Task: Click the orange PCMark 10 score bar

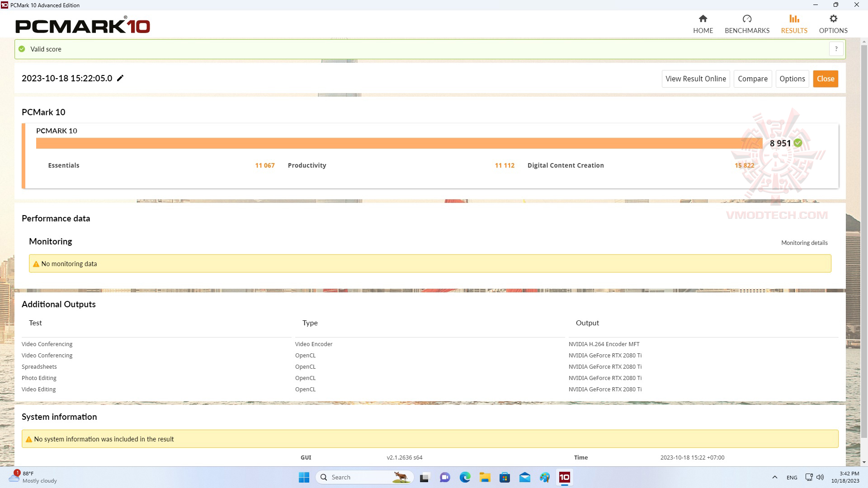Action: coord(398,143)
